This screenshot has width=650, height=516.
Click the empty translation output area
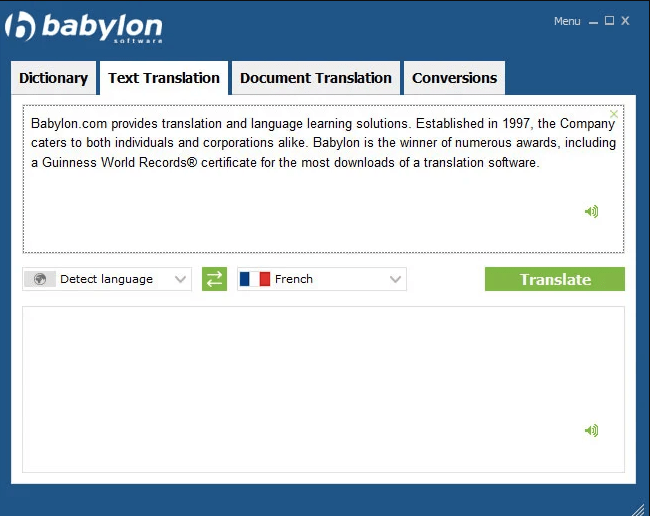(323, 389)
